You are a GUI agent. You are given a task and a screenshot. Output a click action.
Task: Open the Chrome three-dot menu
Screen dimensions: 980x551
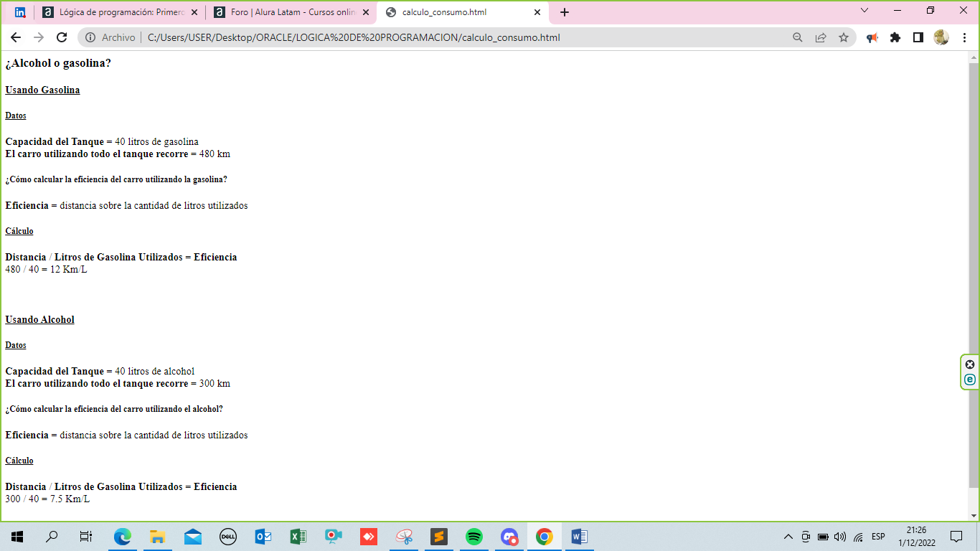(965, 37)
